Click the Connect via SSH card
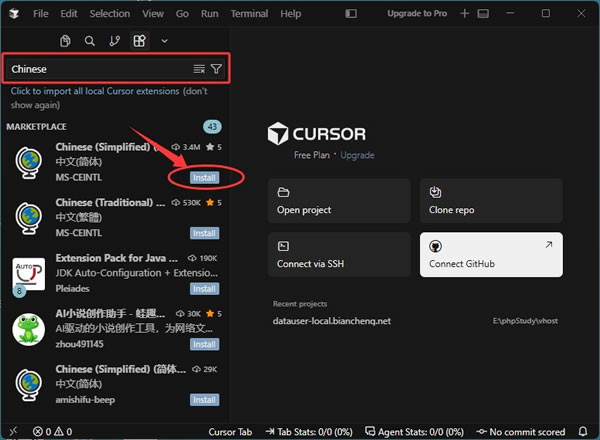The width and height of the screenshot is (600, 440). pyautogui.click(x=339, y=254)
